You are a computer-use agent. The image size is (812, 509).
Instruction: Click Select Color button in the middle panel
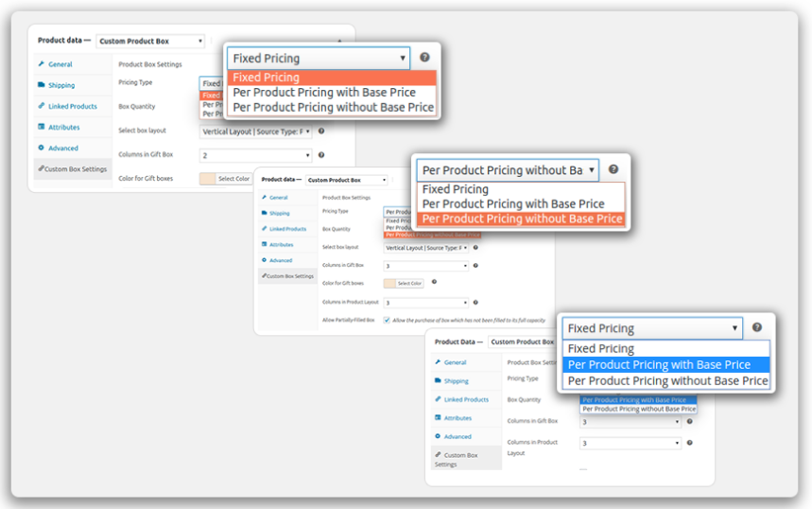tap(409, 283)
